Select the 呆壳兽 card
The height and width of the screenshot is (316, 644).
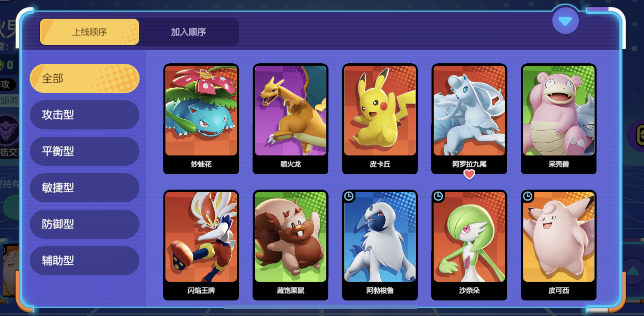(x=559, y=119)
